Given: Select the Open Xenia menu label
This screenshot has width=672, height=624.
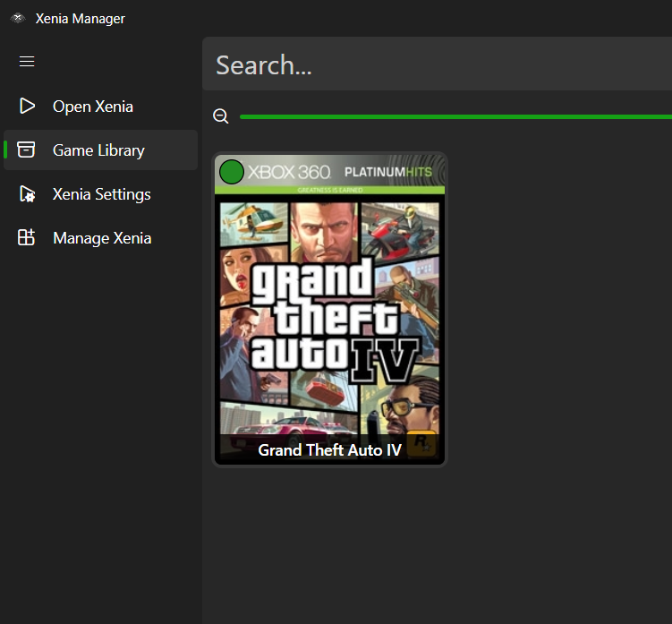Looking at the screenshot, I should pyautogui.click(x=92, y=107).
